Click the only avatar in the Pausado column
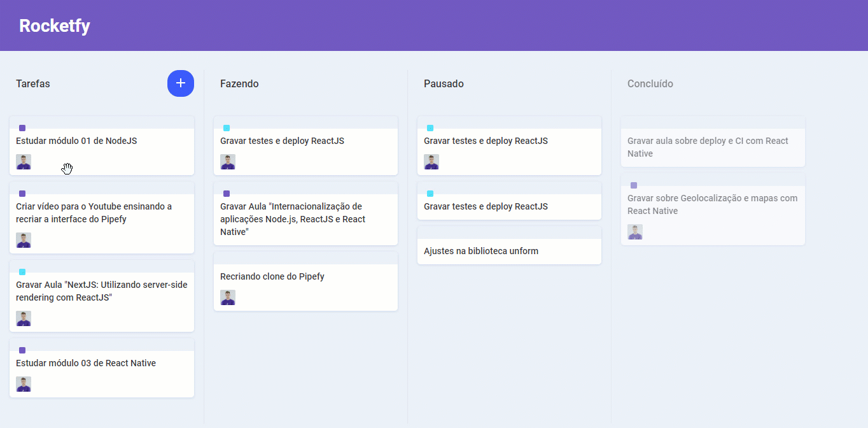The width and height of the screenshot is (868, 428). tap(431, 162)
